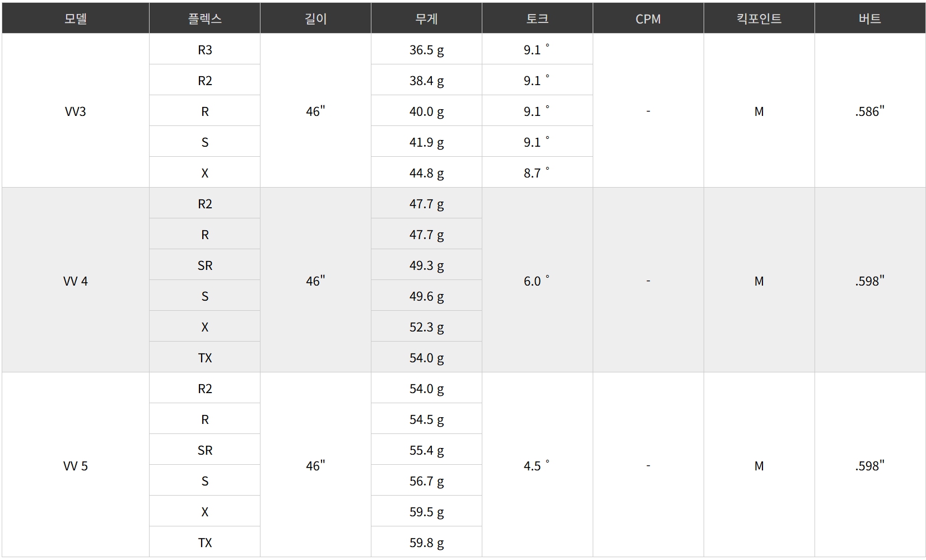Click the 모델 column header
The height and width of the screenshot is (560, 926).
coord(76,18)
